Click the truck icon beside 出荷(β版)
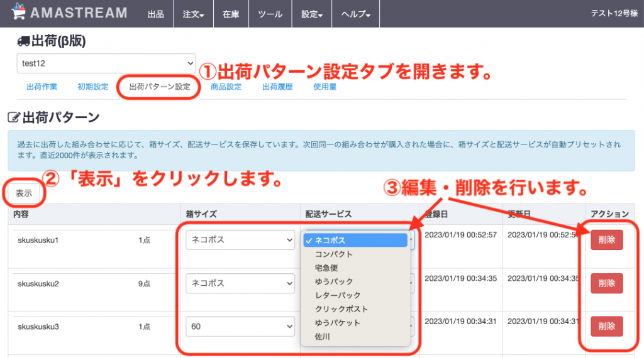 23,41
